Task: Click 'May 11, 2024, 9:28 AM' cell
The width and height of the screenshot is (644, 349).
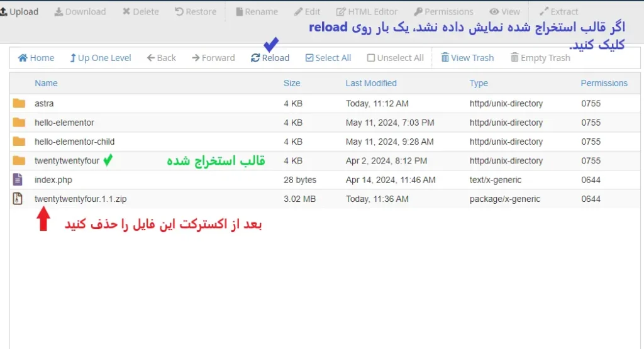Action: [x=389, y=141]
